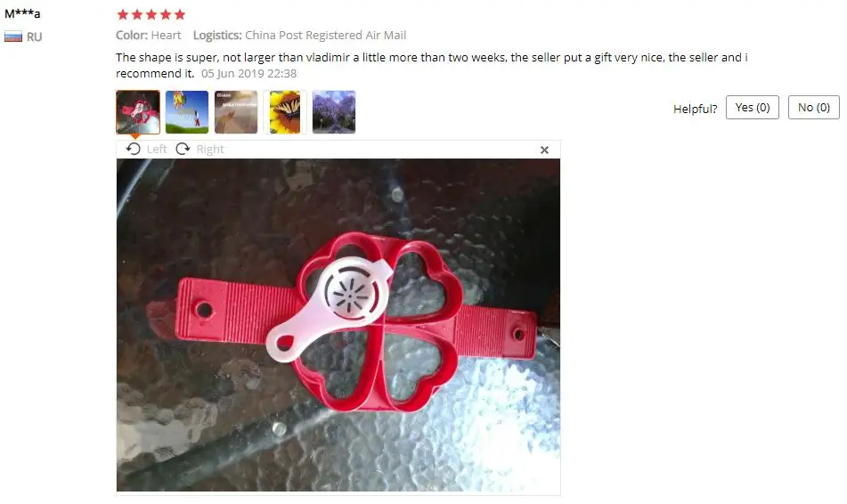The height and width of the screenshot is (504, 847).
Task: Click the Russian flag icon
Action: 13,37
